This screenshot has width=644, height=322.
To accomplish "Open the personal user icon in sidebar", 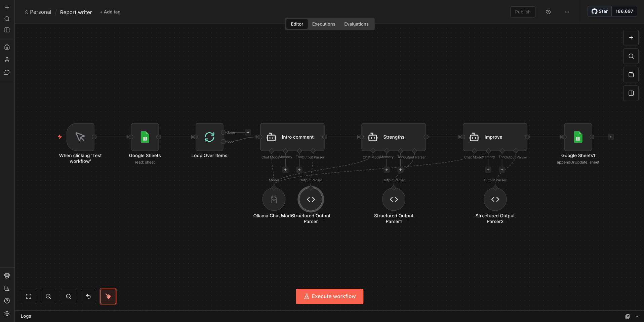I will [x=7, y=60].
